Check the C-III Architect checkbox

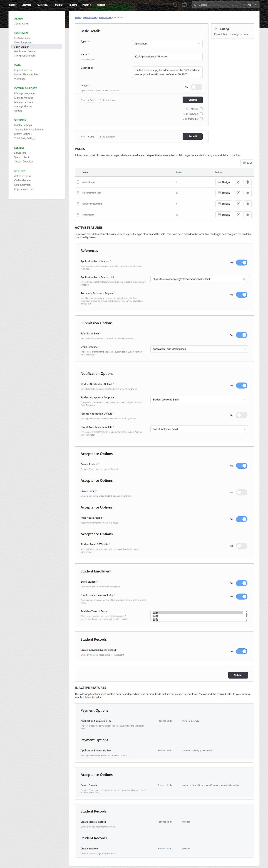point(201,114)
